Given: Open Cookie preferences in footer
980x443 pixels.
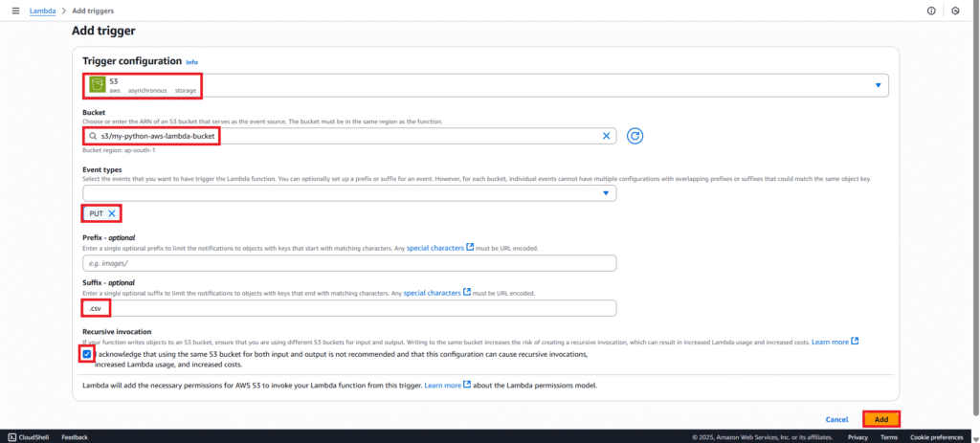Looking at the screenshot, I should pos(936,437).
